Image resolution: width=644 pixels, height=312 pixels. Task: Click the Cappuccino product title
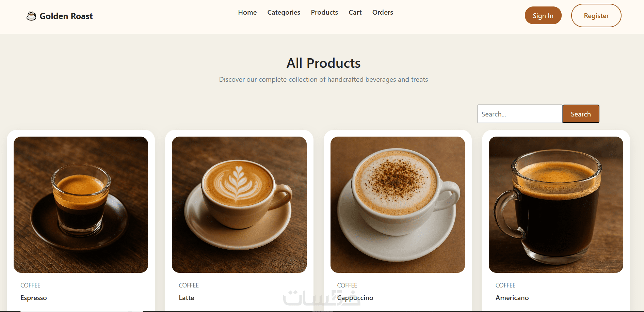click(355, 298)
